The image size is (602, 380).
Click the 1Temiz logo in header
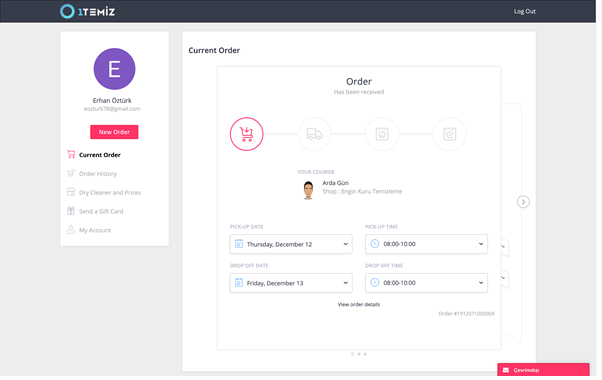(88, 12)
